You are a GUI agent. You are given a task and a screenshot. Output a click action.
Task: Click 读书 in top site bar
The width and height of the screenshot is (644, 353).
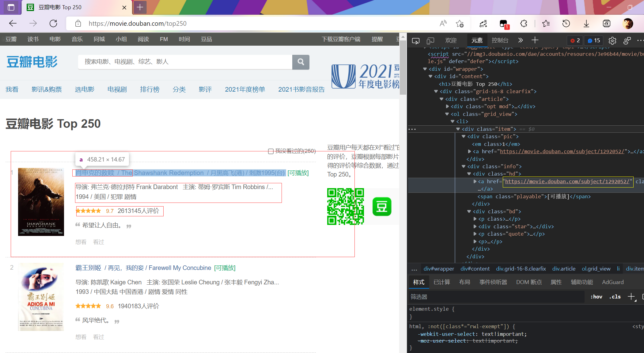coord(33,39)
